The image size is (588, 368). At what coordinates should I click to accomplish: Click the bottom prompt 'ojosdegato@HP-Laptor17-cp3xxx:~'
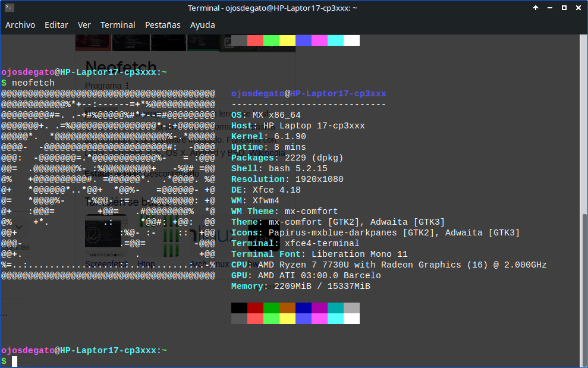(84, 350)
